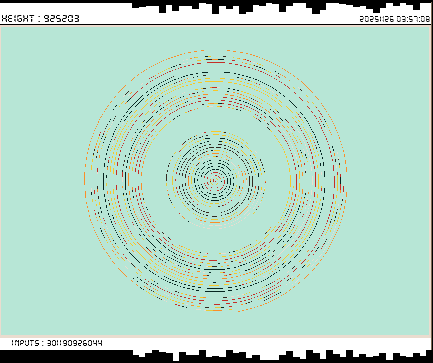Select the timestamp ending 03:57:08
The image size is (433, 363).
tap(395, 19)
